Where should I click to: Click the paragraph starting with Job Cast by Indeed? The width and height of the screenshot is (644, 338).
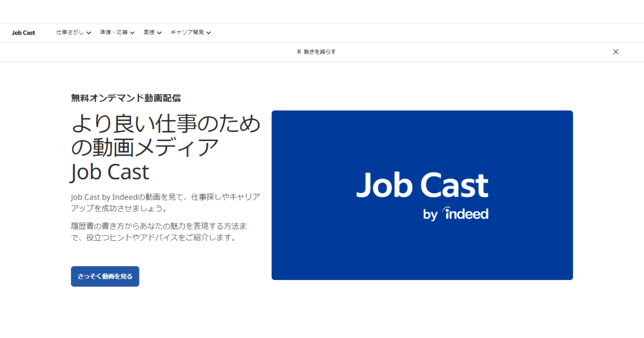pyautogui.click(x=165, y=202)
